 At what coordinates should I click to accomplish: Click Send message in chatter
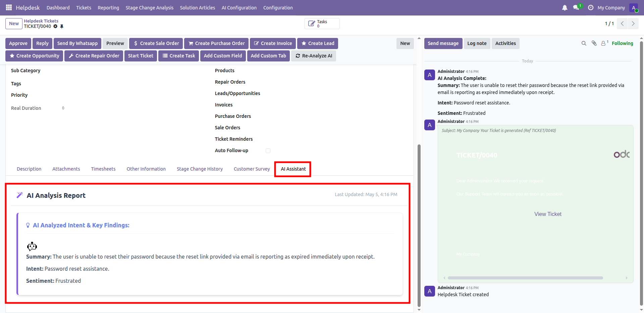pyautogui.click(x=443, y=43)
